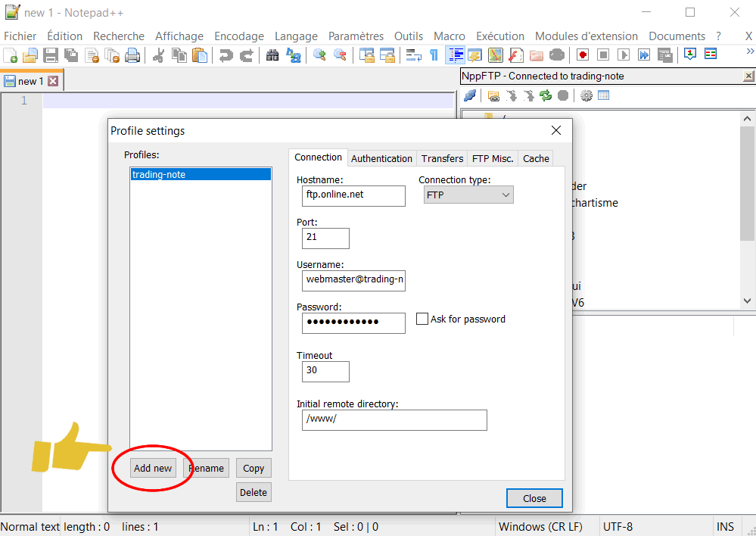Click the Password input field
Image resolution: width=756 pixels, height=536 pixels.
[353, 323]
